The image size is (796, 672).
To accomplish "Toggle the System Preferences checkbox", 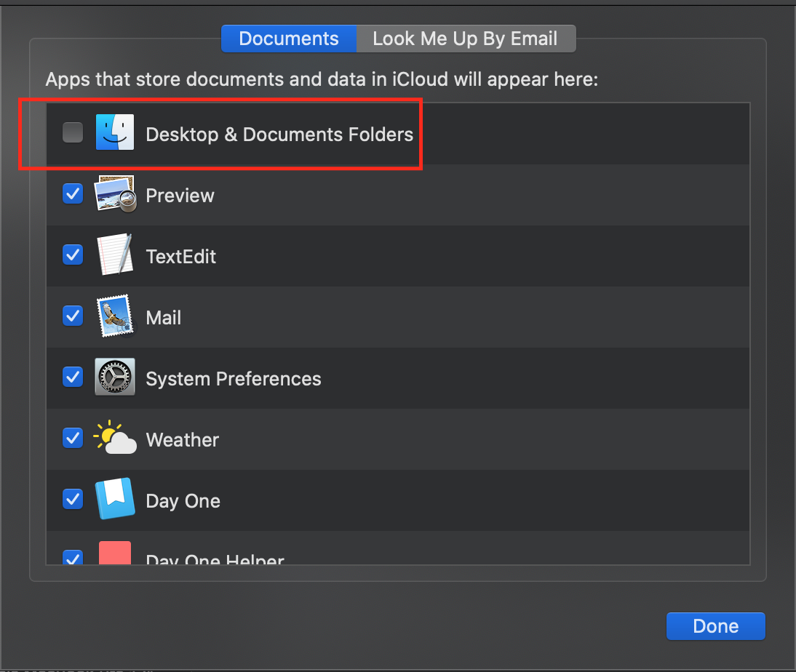I will pos(73,377).
